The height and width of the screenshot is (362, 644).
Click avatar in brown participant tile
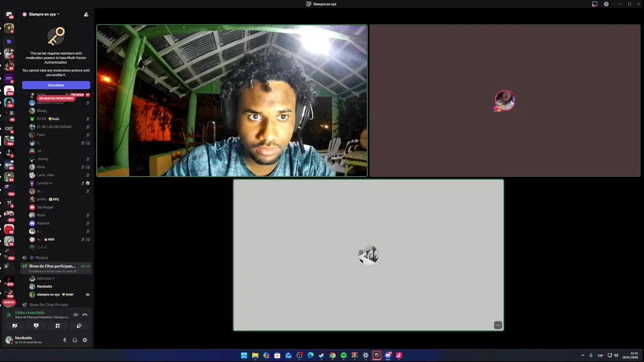click(505, 101)
